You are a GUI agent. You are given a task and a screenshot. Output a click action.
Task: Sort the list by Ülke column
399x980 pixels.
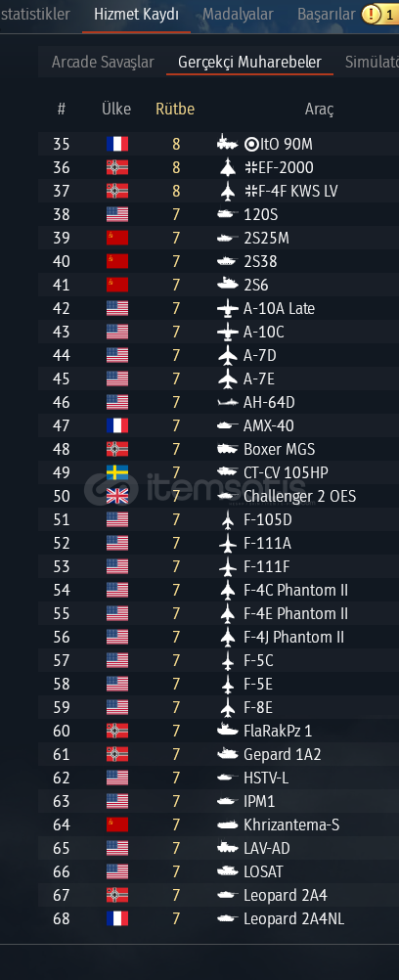[116, 109]
